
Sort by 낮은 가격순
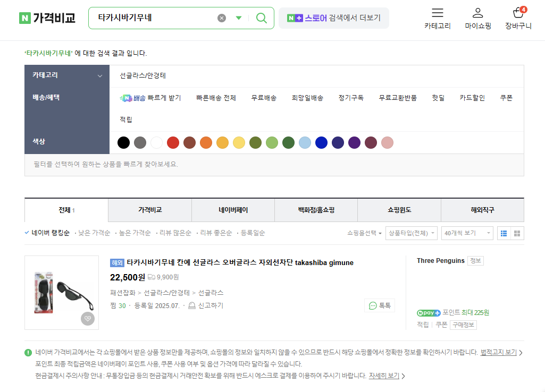(94, 233)
